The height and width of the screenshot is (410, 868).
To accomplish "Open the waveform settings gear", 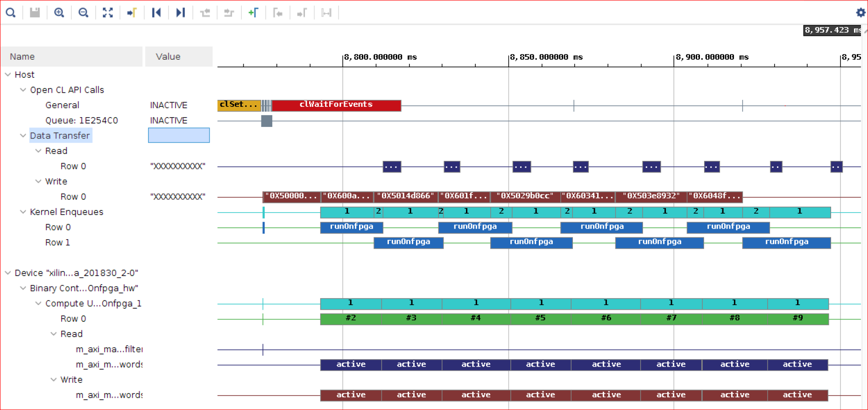I will tap(861, 13).
